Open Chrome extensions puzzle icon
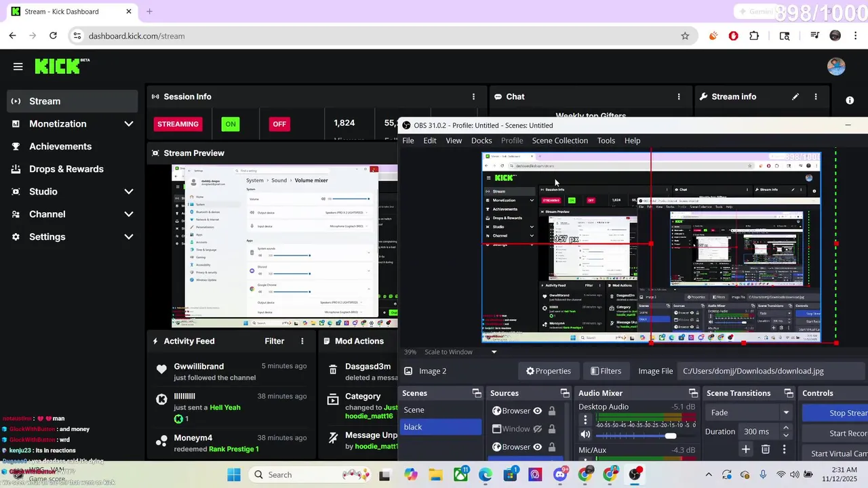 (754, 36)
